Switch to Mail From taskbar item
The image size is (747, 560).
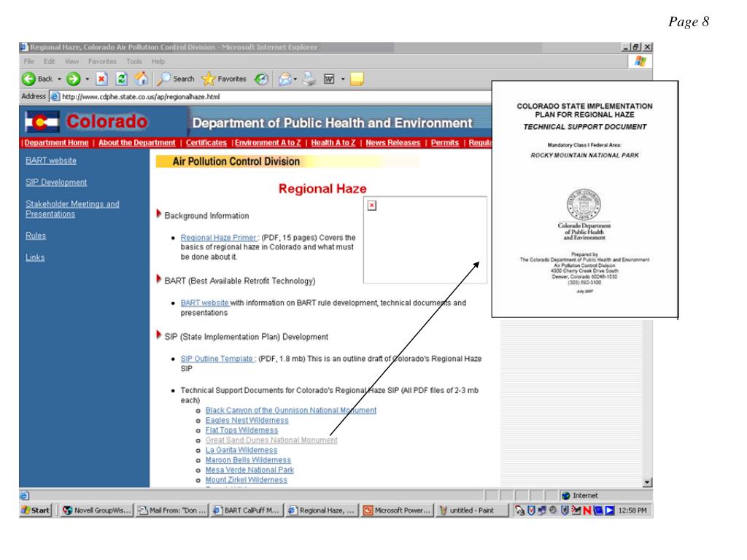point(172,510)
